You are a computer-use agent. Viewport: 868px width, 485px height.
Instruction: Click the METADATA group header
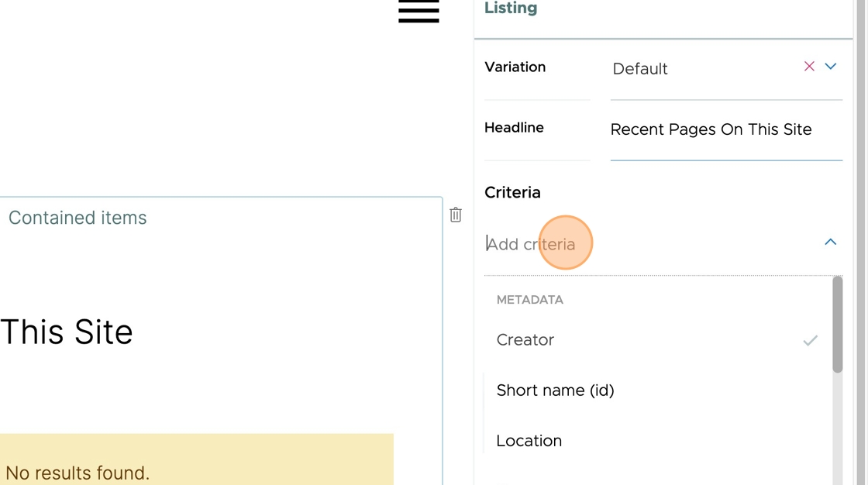(x=530, y=300)
